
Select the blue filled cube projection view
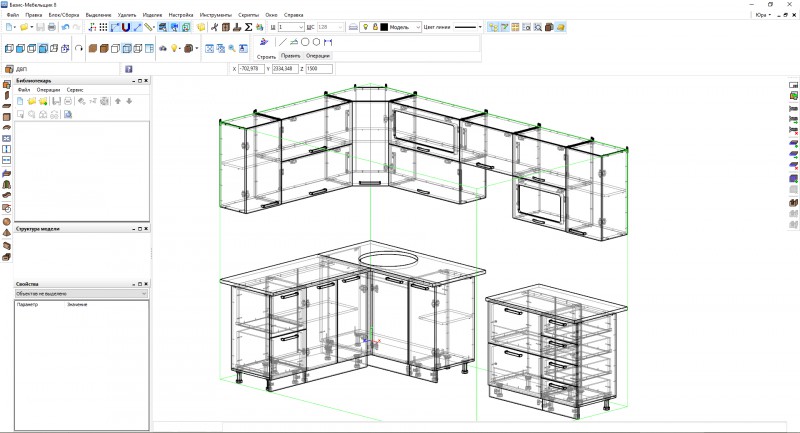coord(20,48)
